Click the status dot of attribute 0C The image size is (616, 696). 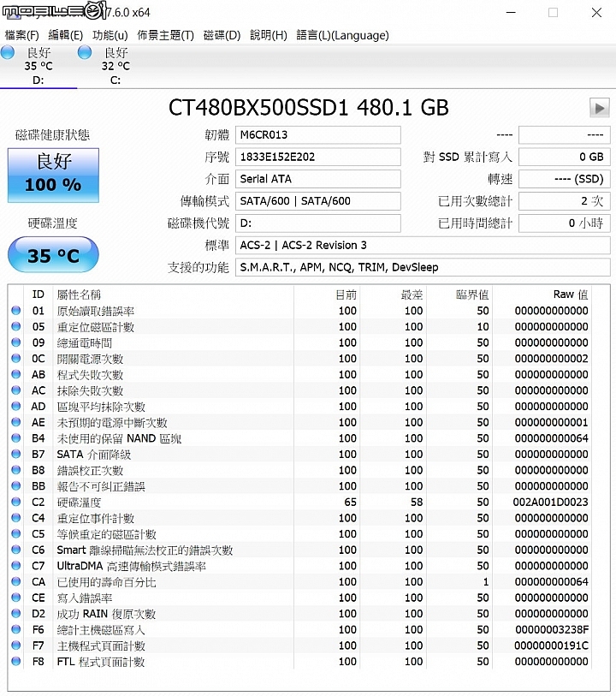tap(16, 359)
